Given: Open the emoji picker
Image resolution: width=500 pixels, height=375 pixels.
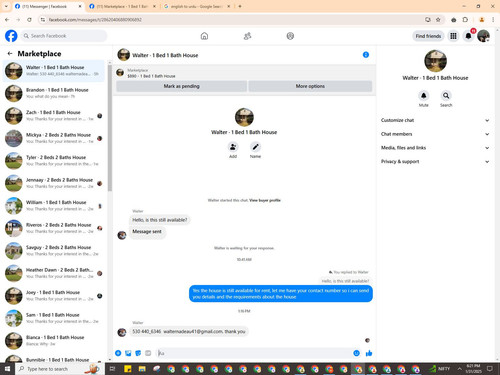Looking at the screenshot, I should point(356,353).
